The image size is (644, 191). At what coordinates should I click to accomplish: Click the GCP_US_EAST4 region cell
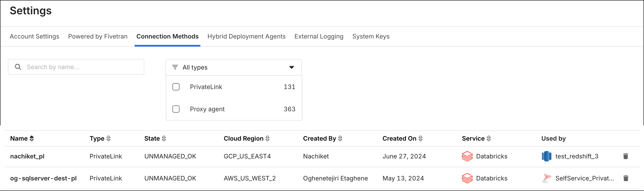coord(247,156)
